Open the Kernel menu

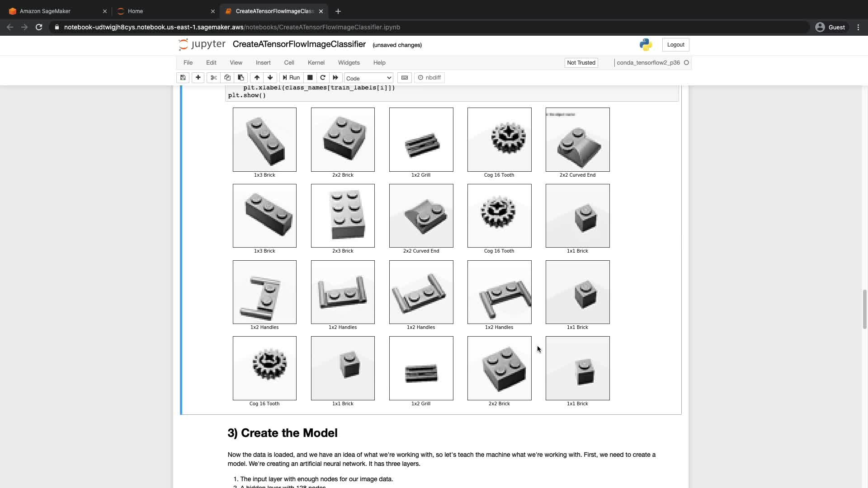pos(316,63)
